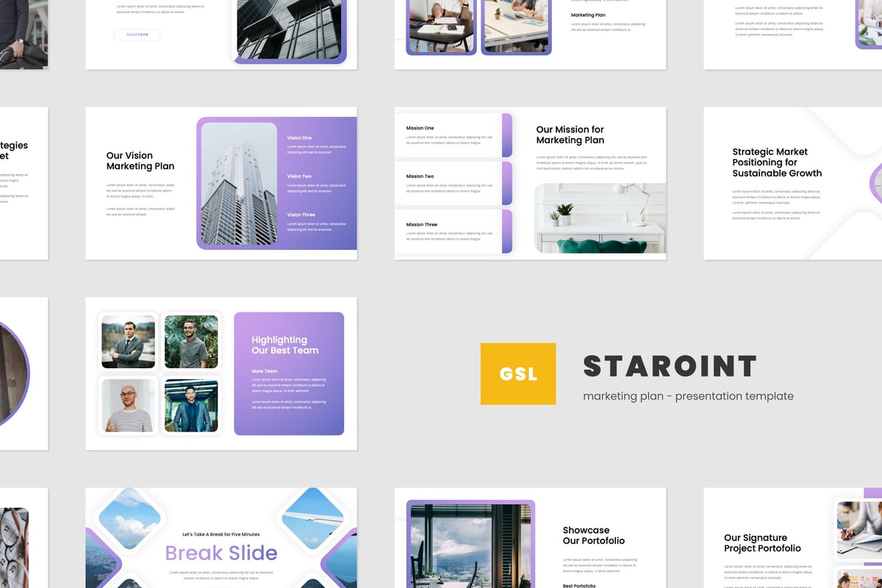Screen dimensions: 882x588
Task: Click team photo of man in striped shirt
Action: point(128,406)
